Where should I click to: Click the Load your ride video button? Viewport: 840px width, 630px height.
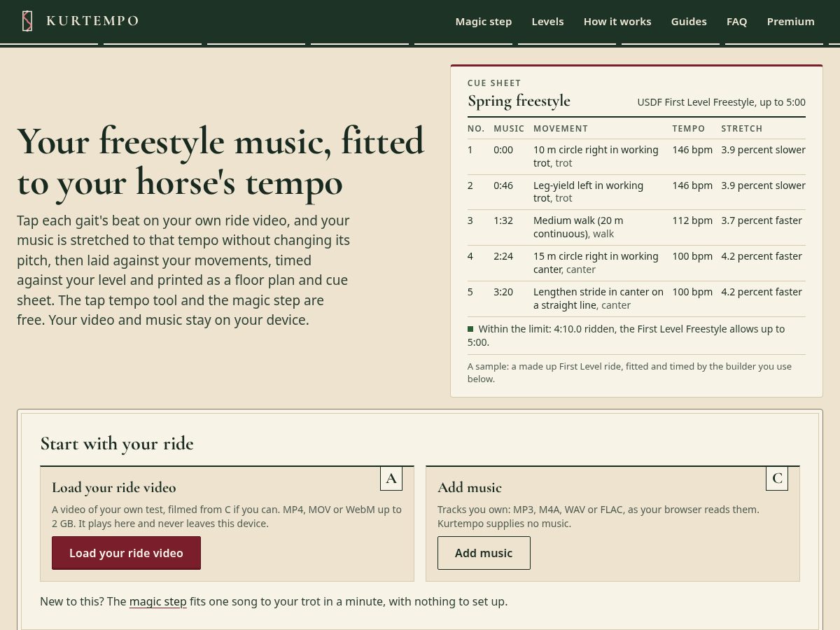(126, 553)
